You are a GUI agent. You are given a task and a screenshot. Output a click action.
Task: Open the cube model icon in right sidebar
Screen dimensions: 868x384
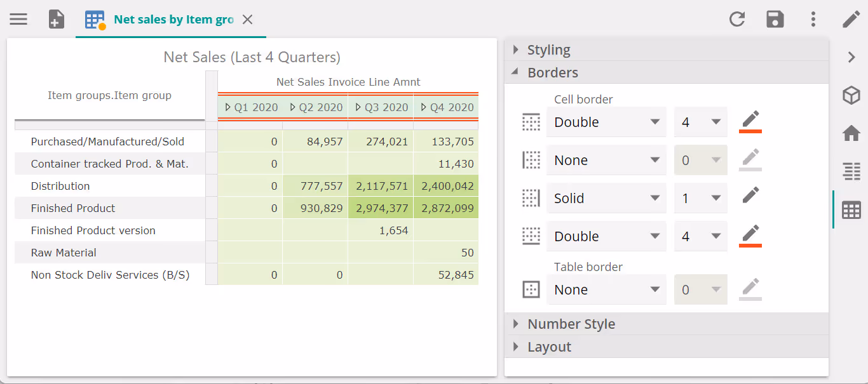point(851,95)
